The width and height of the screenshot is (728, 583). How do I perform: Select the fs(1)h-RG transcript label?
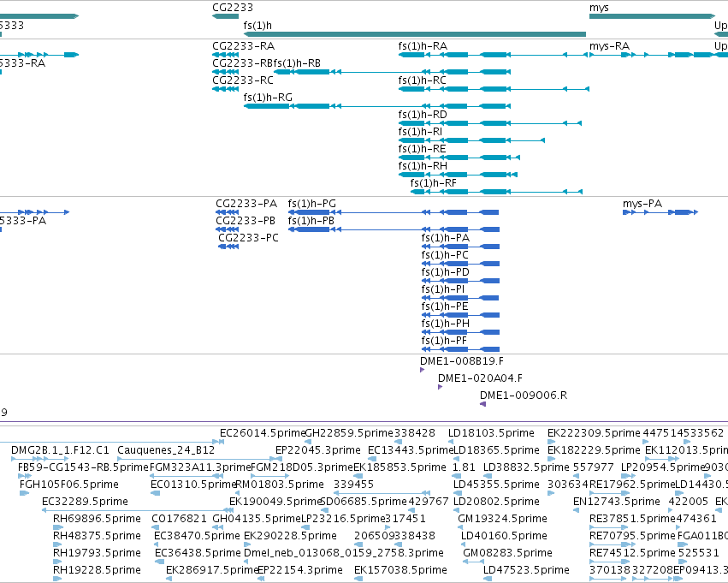tap(268, 98)
